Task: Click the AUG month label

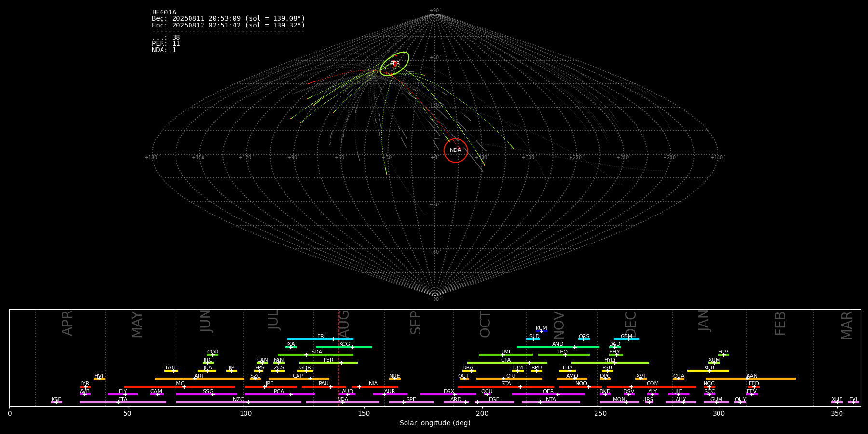Action: click(x=344, y=324)
